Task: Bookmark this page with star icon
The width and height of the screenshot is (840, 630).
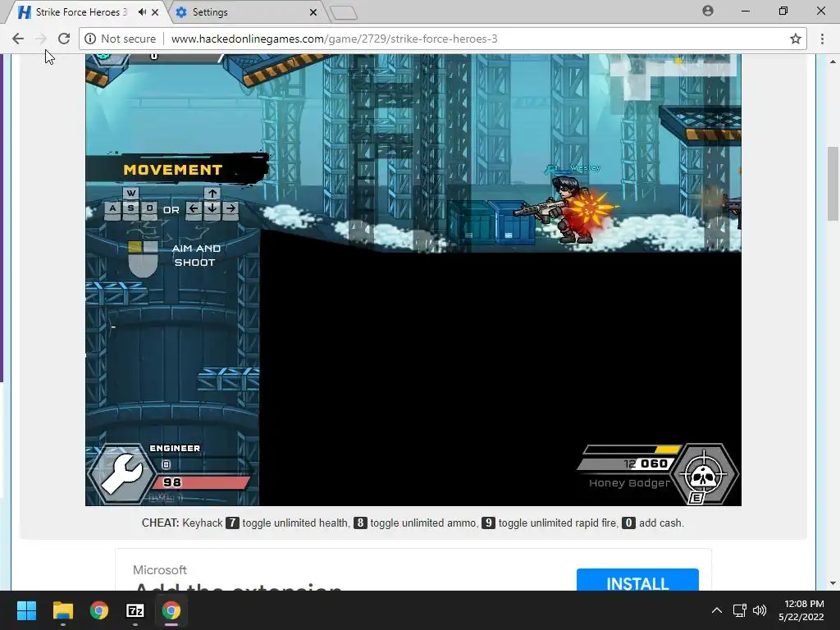Action: [x=796, y=39]
